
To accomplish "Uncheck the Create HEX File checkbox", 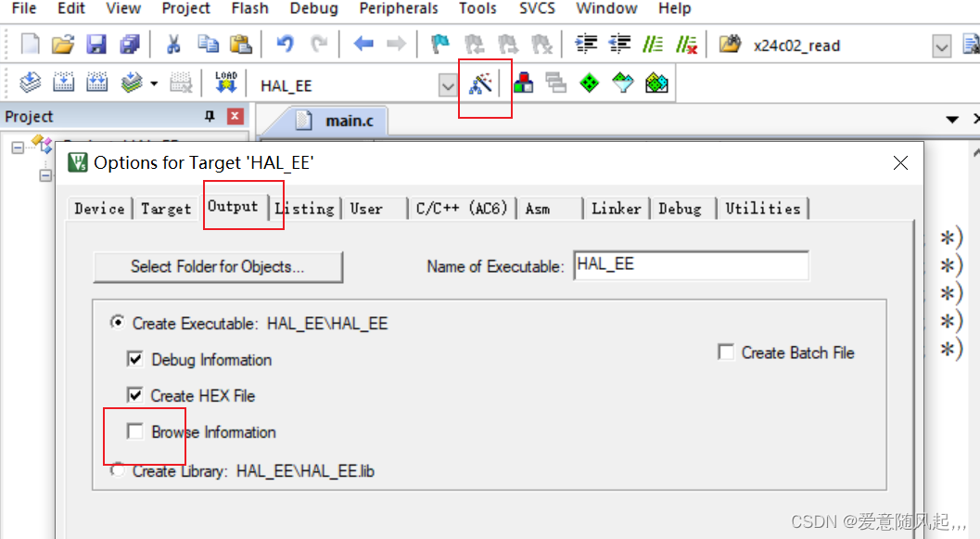I will (x=135, y=396).
